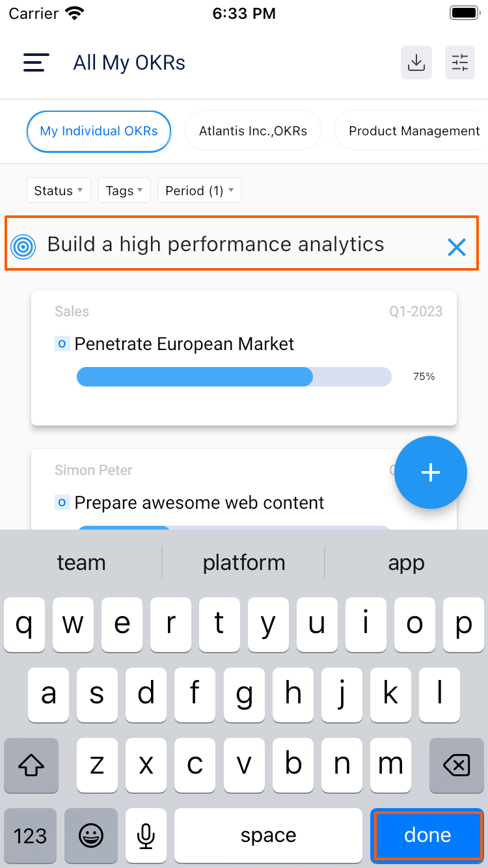Expand the Period (1) filter dropdown
This screenshot has width=488, height=868.
point(200,190)
